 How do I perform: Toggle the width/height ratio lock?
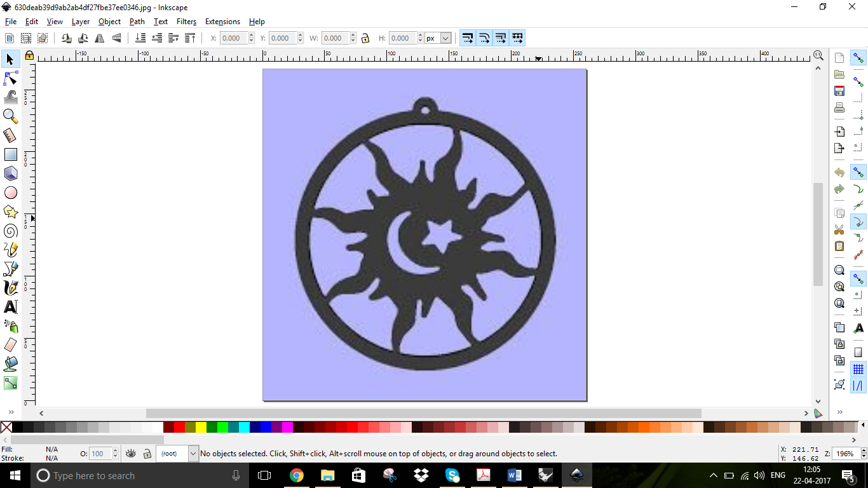(x=365, y=38)
